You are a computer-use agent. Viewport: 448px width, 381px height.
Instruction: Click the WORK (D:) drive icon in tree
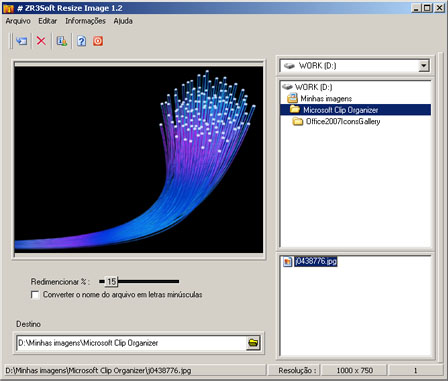point(287,87)
